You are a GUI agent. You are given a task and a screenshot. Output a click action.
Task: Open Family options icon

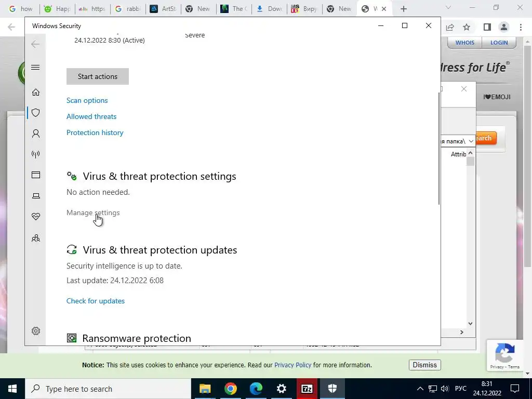pyautogui.click(x=36, y=238)
